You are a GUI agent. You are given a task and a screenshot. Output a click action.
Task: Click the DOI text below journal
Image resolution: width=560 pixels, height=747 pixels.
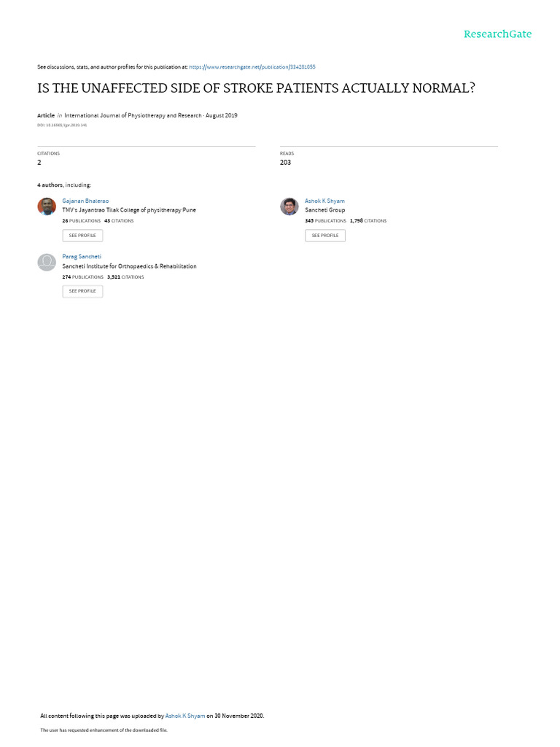[x=62, y=125]
